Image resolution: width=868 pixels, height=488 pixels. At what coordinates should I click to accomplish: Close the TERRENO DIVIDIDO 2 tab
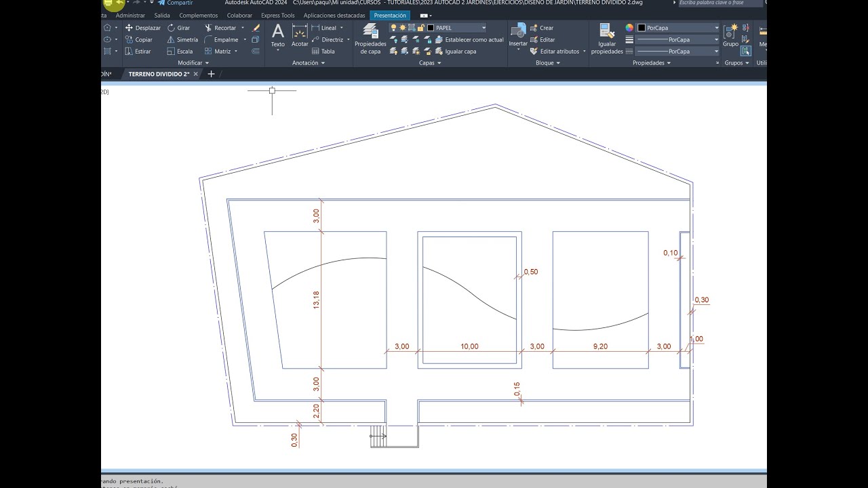196,74
